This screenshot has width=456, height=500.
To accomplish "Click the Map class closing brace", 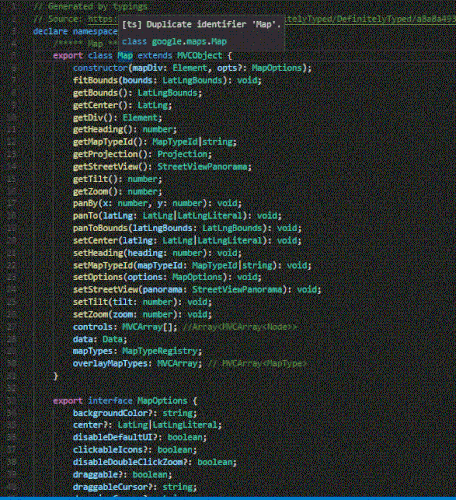I will tap(56, 376).
